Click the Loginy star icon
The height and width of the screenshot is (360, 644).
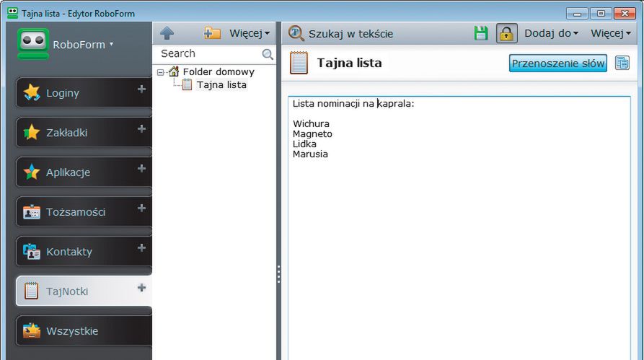[x=32, y=92]
